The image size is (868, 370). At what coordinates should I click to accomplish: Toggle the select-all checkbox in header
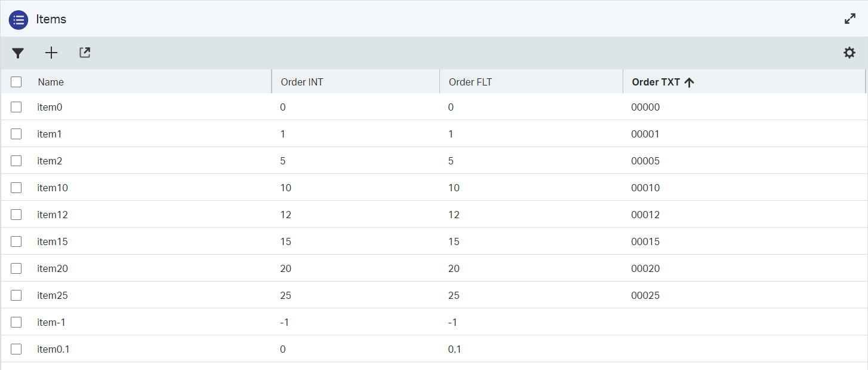[x=16, y=82]
